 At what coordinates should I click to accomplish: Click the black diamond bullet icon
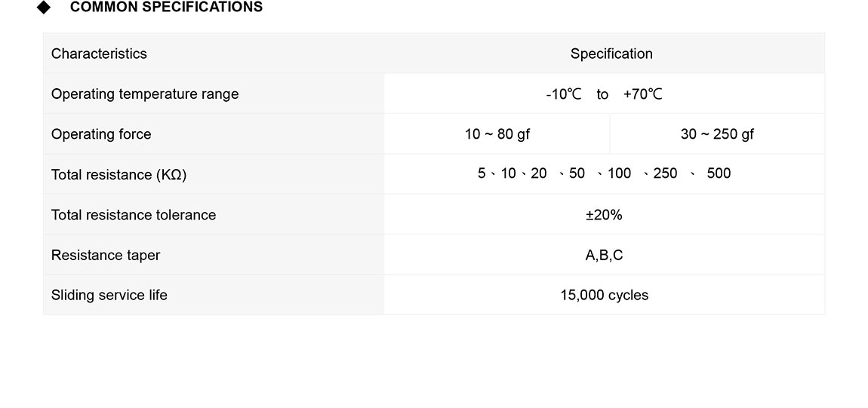pyautogui.click(x=45, y=8)
